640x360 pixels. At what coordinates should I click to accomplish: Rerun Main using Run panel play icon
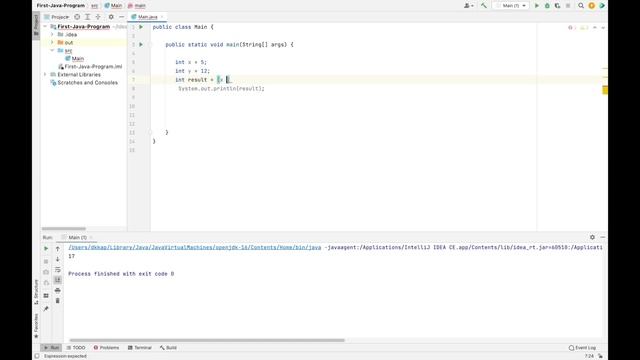tap(46, 249)
